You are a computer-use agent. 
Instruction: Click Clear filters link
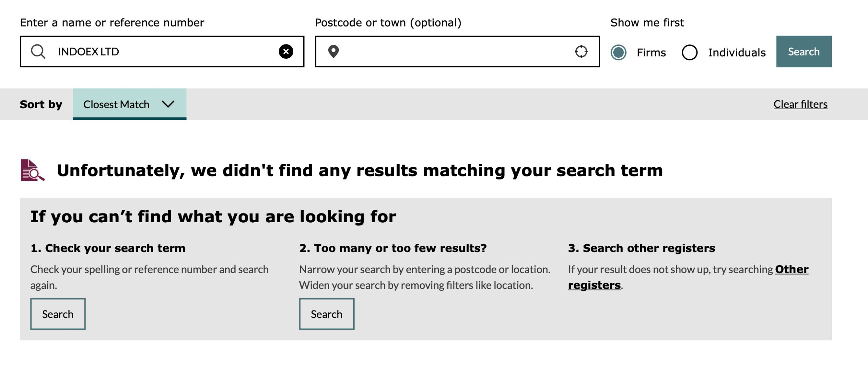point(800,104)
